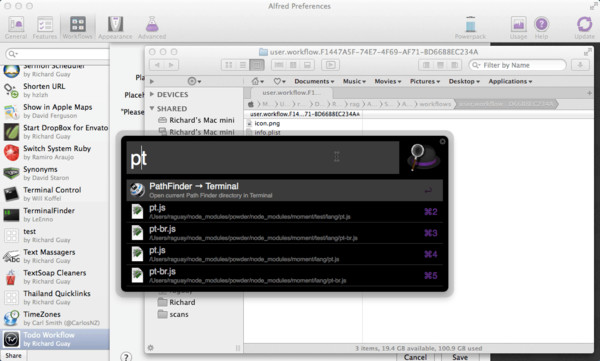
Task: Select the TimeZones workflow
Action: (x=55, y=318)
